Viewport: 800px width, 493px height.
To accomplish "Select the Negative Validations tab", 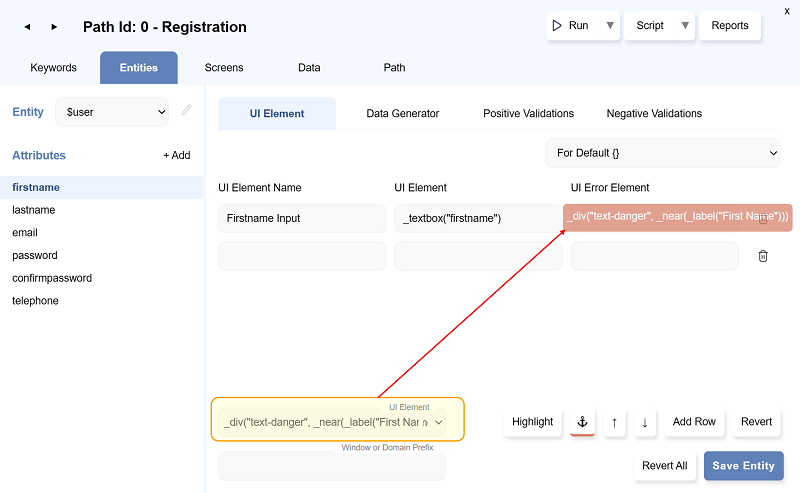I will (654, 114).
